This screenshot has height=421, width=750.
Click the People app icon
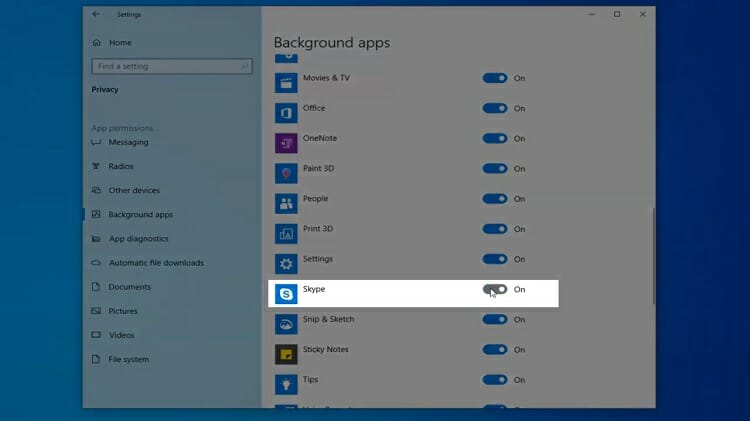(286, 203)
